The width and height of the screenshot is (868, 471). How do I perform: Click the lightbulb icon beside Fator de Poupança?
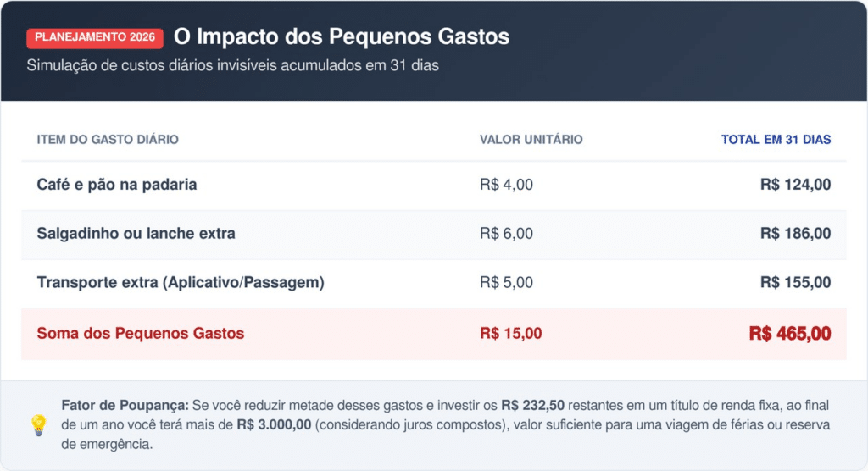38,424
